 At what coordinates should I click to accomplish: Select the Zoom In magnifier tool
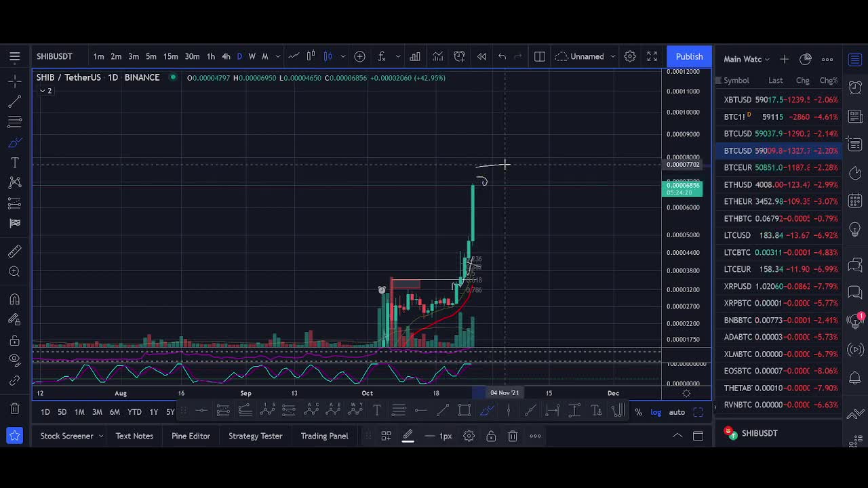click(15, 272)
